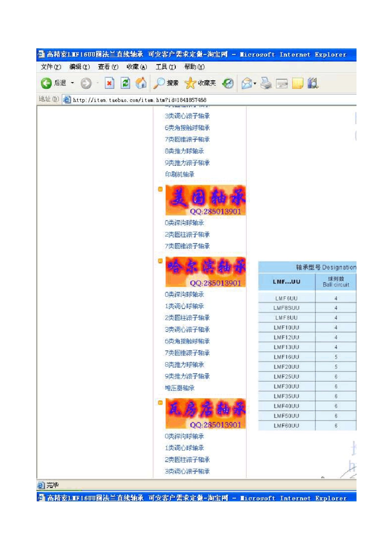Collapse the 哈尔滨轴承 category section
The height and width of the screenshot is (555, 392).
click(161, 261)
